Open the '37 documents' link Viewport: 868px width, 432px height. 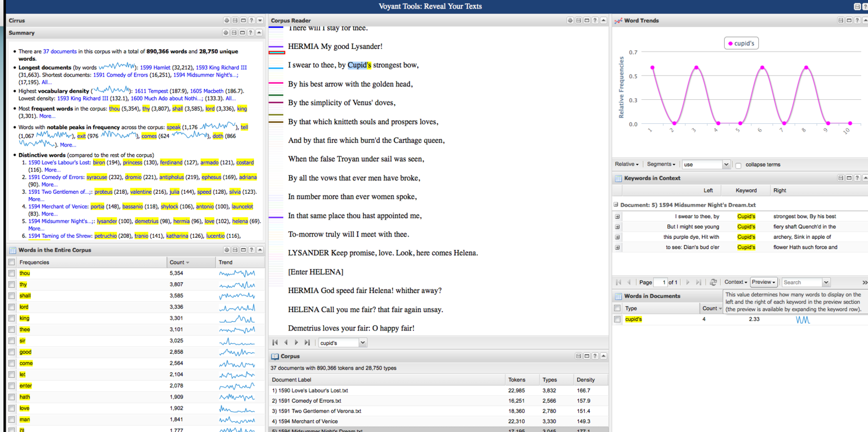(60, 52)
